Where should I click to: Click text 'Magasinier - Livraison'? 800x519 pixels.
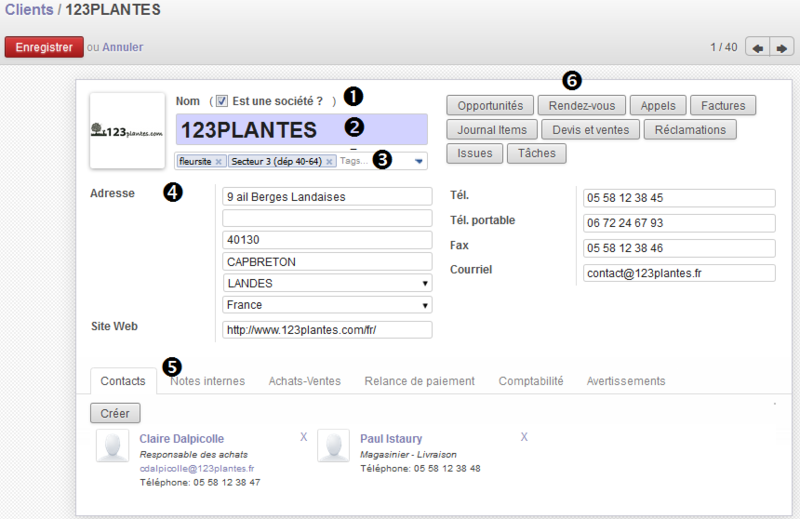408,454
